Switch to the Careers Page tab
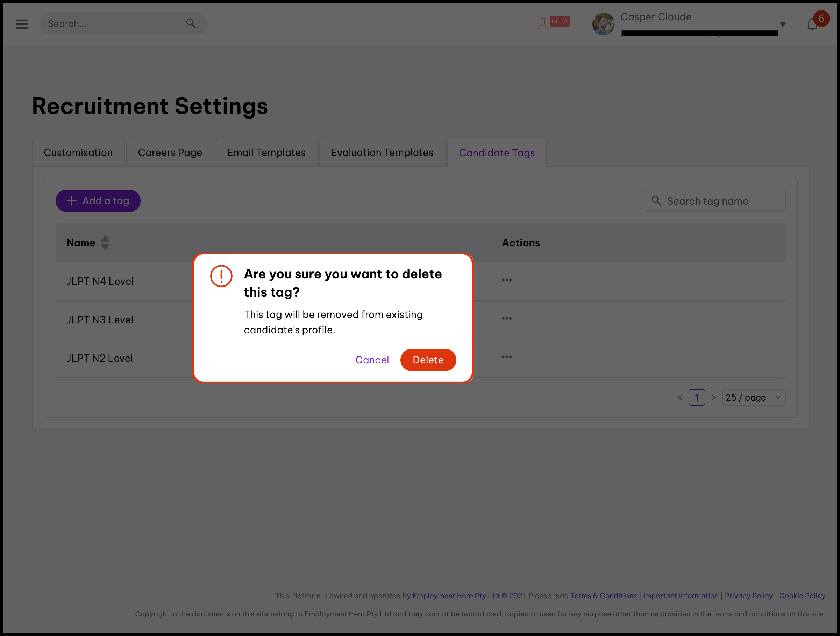This screenshot has width=840, height=636. [170, 153]
